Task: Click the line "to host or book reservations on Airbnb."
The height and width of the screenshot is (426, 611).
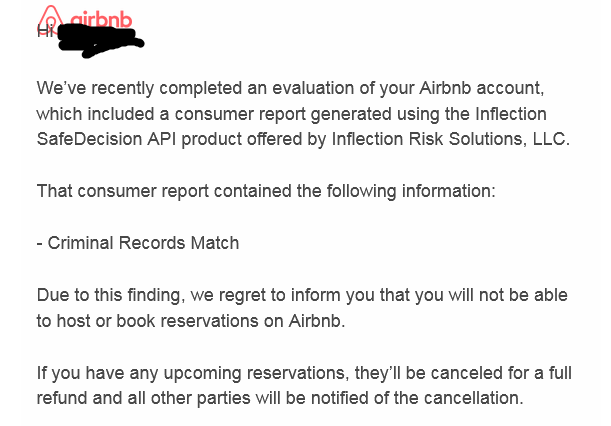Action: (191, 321)
